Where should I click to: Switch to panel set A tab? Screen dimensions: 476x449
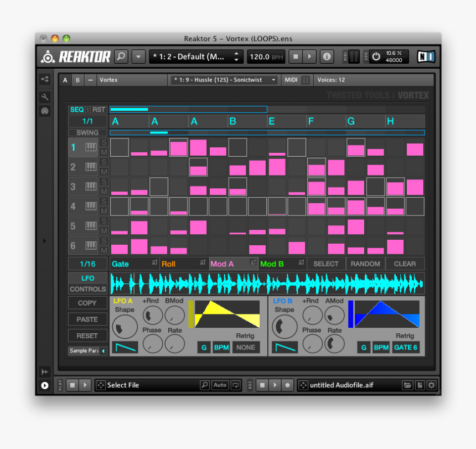65,80
